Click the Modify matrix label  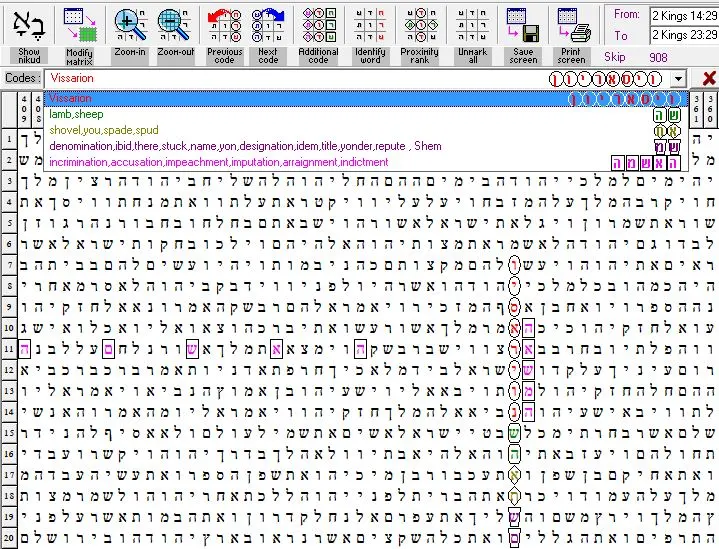(79, 57)
